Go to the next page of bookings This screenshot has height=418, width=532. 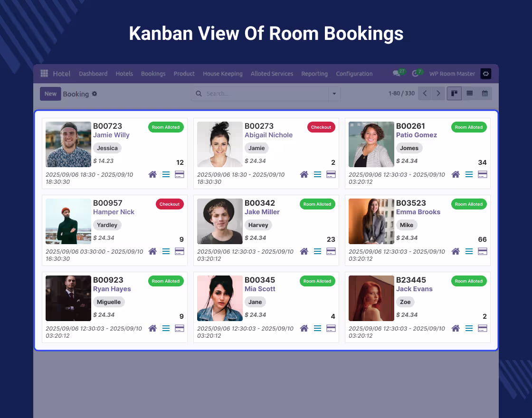pyautogui.click(x=438, y=93)
